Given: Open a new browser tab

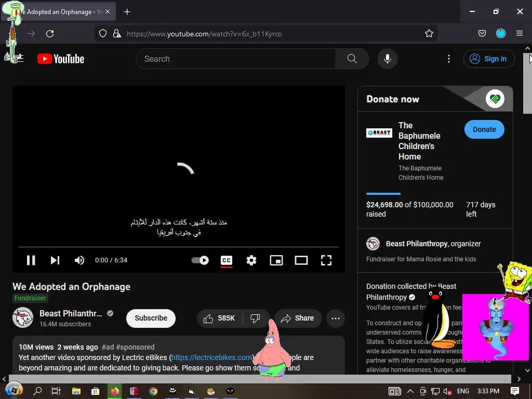Looking at the screenshot, I should pos(127,12).
